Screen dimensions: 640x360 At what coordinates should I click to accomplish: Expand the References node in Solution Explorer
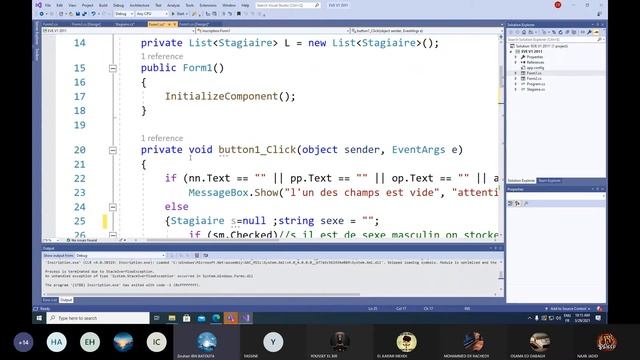[516, 62]
